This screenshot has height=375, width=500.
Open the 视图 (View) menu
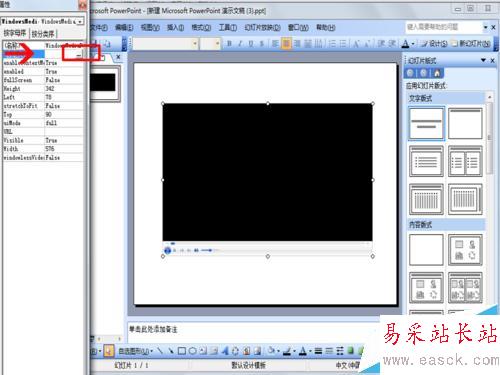(x=150, y=28)
